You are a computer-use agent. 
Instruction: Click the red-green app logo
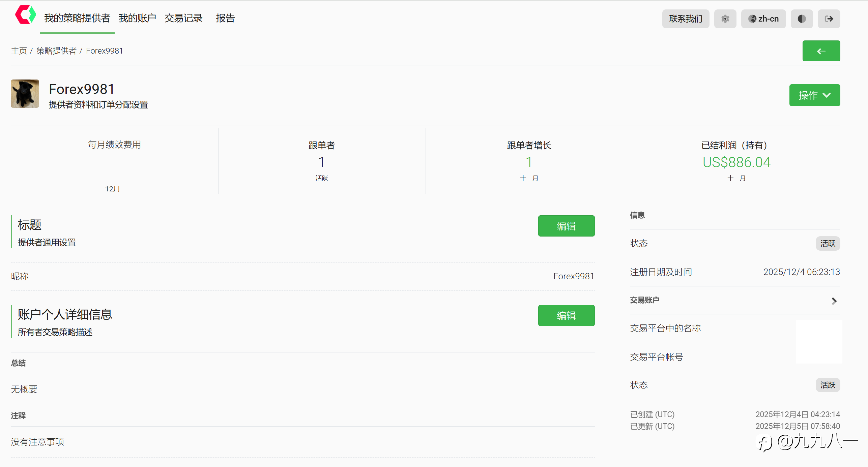(x=25, y=15)
